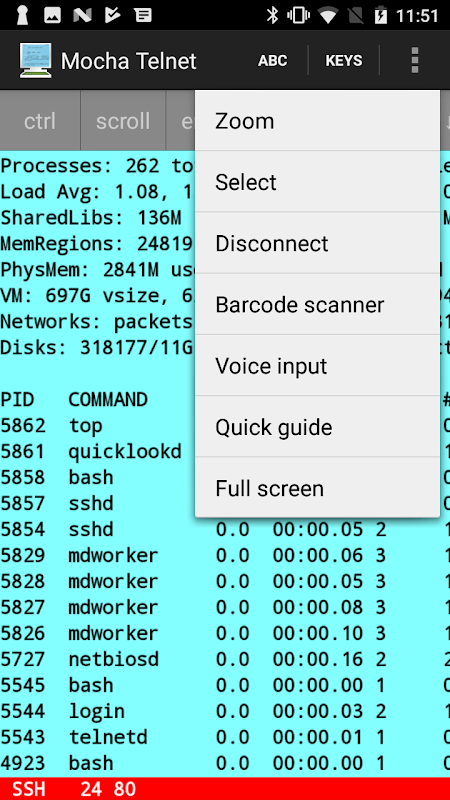This screenshot has width=450, height=800.
Task: Tap the scroll key button
Action: [123, 121]
